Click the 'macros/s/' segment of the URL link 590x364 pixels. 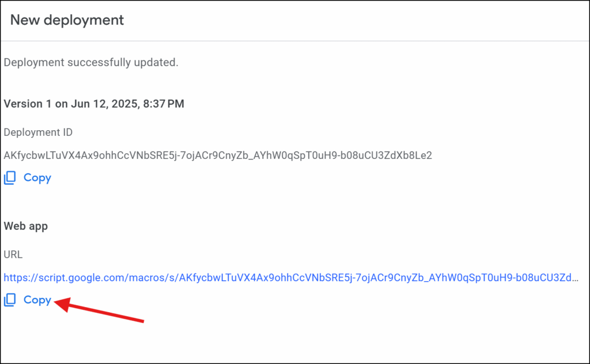[154, 278]
